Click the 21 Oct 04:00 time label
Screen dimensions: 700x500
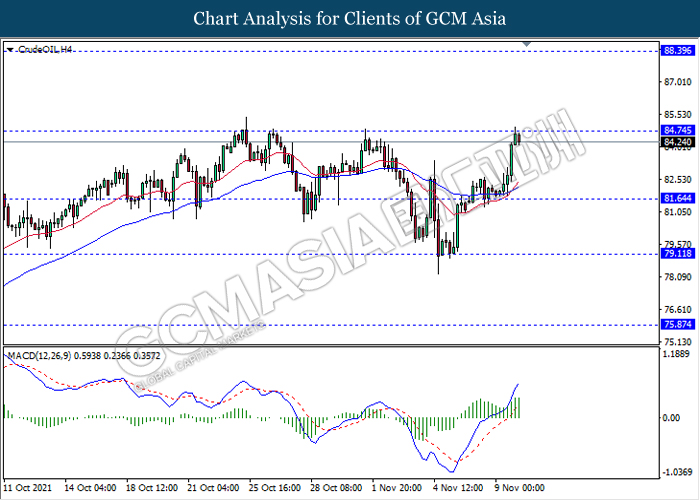pos(213,488)
